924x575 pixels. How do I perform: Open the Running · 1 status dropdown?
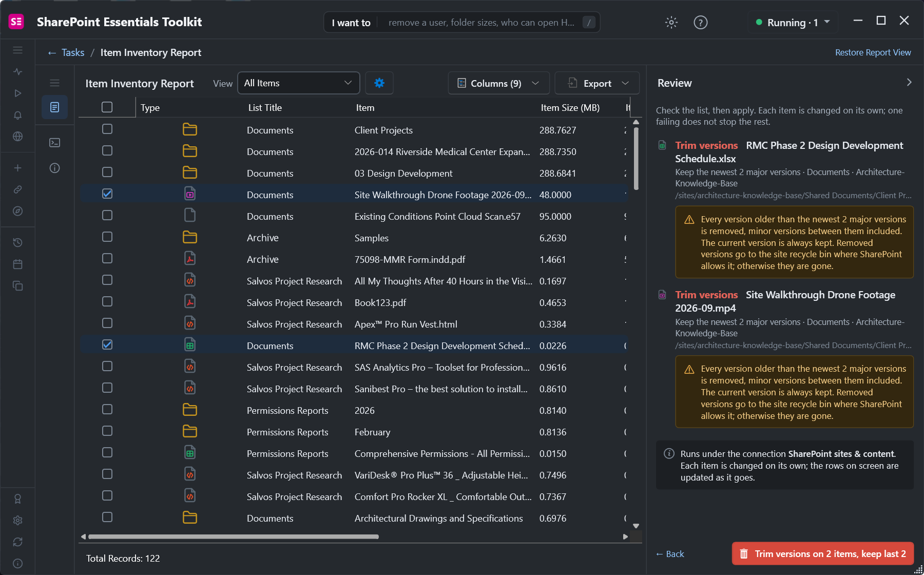[x=793, y=22]
